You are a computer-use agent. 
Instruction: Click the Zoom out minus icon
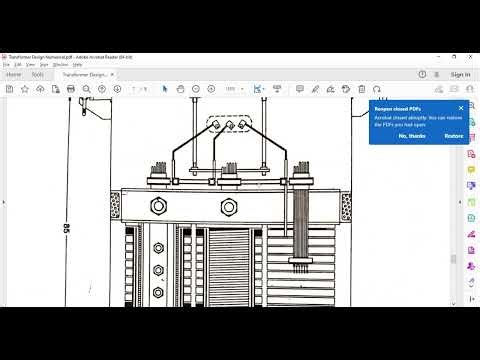196,89
